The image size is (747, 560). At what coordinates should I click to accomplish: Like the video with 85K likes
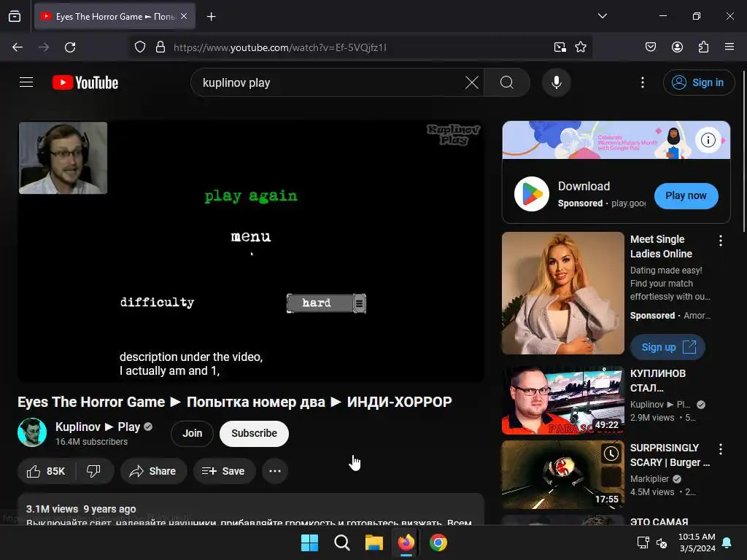point(46,471)
